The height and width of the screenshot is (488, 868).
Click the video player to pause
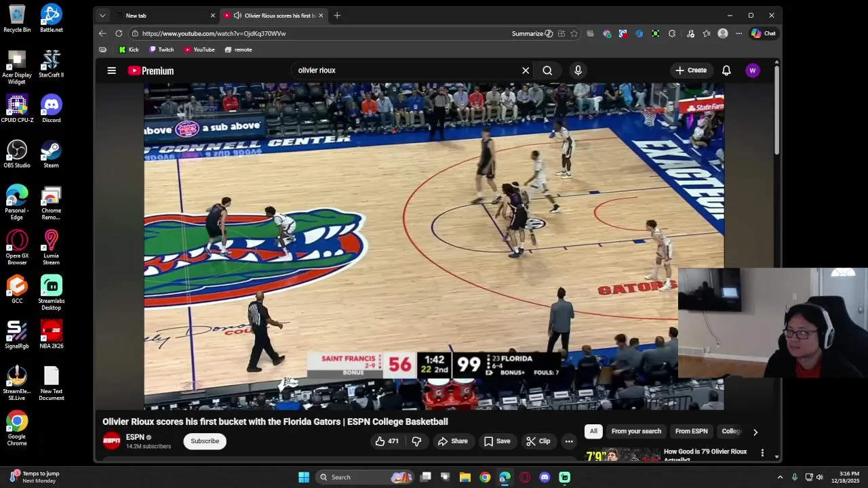tap(434, 246)
